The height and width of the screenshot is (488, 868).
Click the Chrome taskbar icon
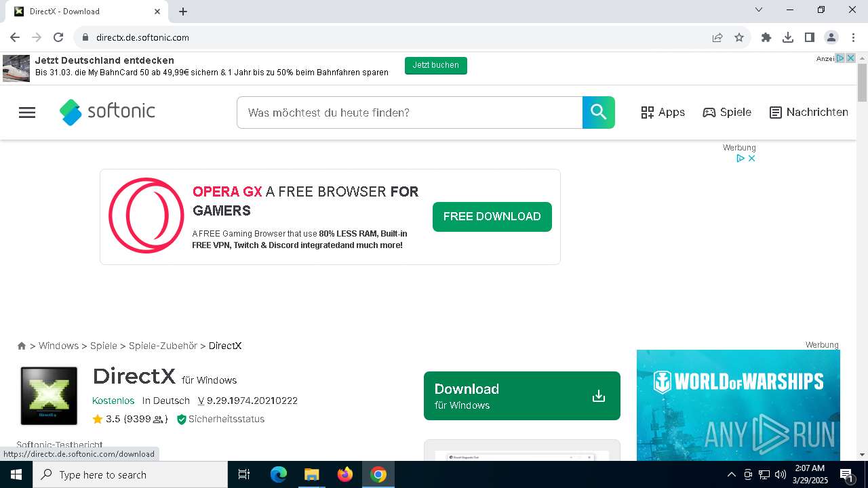(x=378, y=474)
